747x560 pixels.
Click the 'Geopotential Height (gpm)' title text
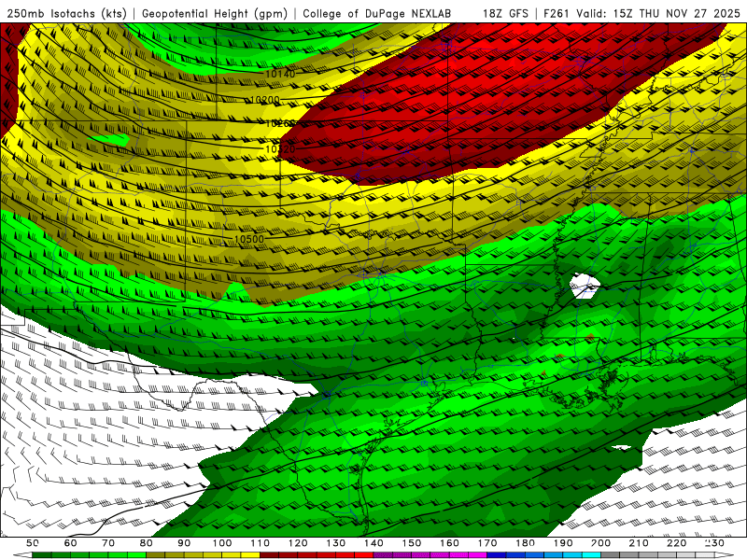215,13
